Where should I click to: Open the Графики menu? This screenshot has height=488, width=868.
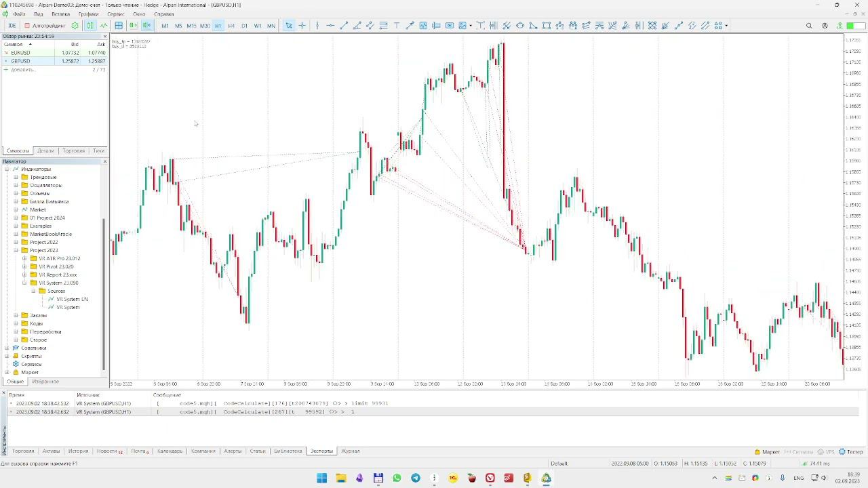pos(88,14)
